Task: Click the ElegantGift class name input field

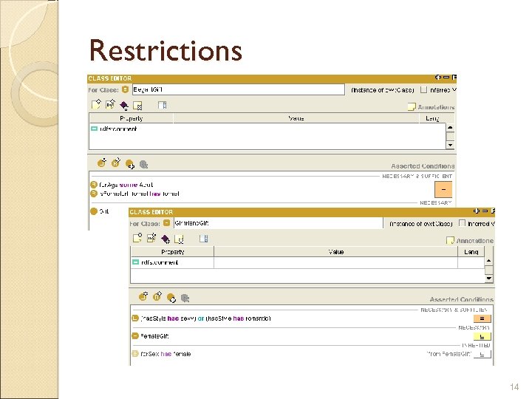Action: point(239,89)
